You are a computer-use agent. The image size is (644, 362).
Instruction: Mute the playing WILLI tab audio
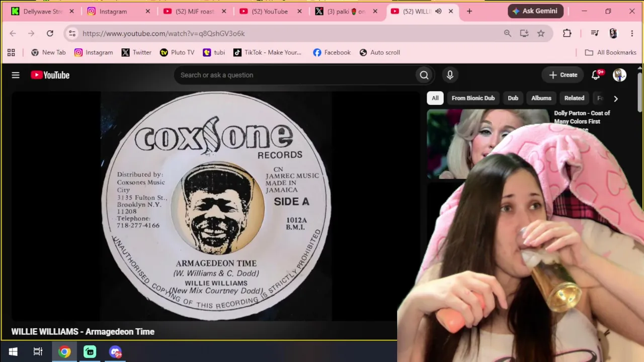pyautogui.click(x=438, y=11)
